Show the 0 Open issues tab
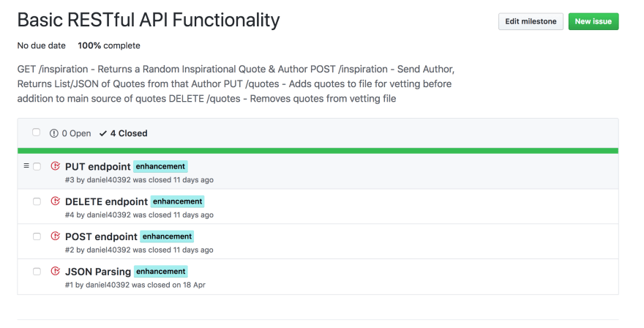Screen dimensions: 644x328 (70, 133)
